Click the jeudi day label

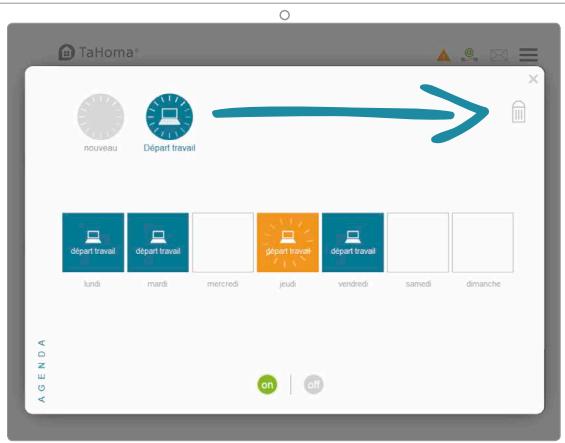pyautogui.click(x=288, y=284)
